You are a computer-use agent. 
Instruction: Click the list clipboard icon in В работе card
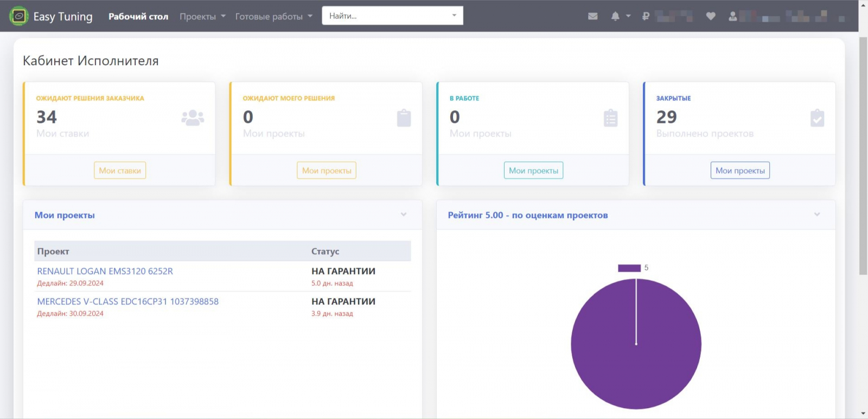[610, 118]
